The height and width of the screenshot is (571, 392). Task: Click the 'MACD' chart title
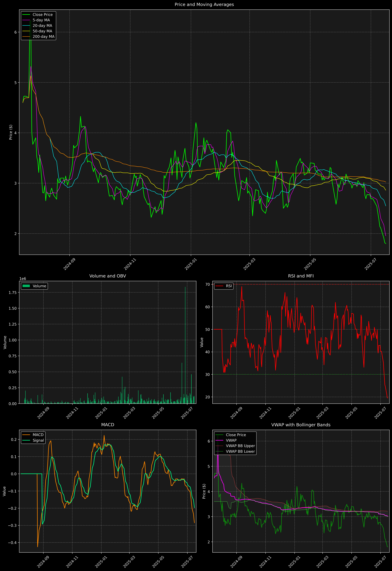108,425
